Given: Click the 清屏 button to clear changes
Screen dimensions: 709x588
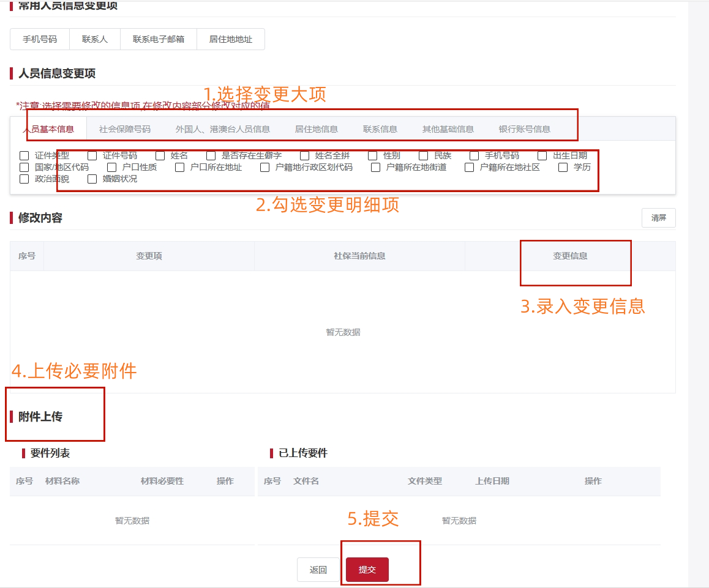Looking at the screenshot, I should tap(659, 218).
